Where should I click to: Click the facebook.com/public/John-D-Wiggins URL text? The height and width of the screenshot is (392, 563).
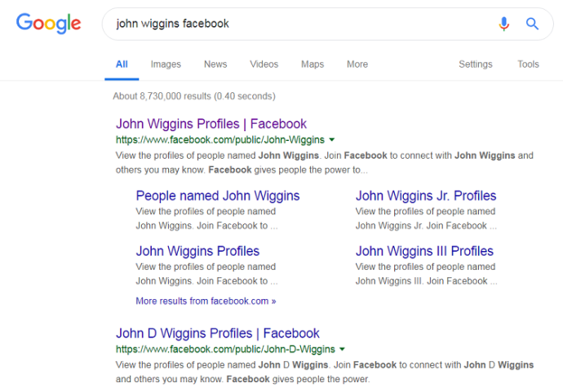pos(225,349)
